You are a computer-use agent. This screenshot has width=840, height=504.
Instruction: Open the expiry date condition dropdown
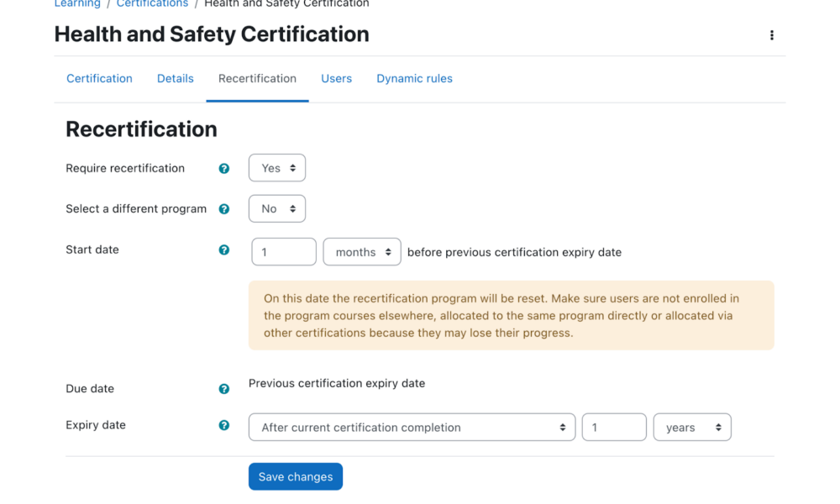412,427
